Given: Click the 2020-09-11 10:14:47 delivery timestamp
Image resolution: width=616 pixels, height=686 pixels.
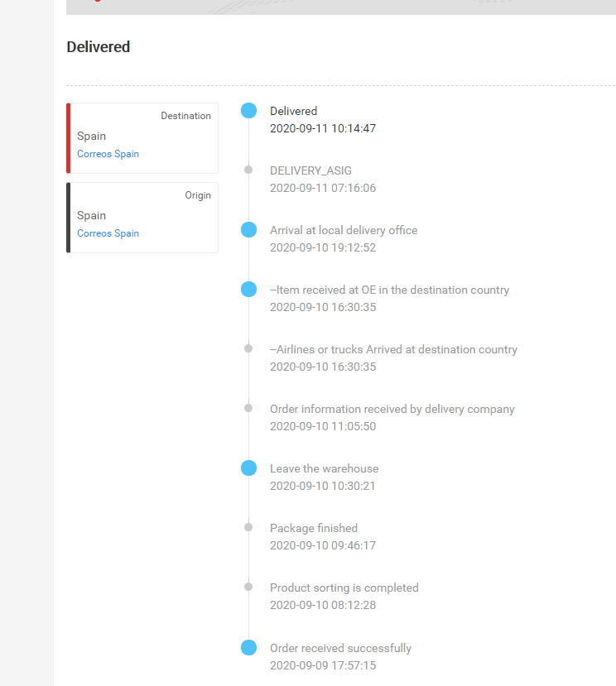Looking at the screenshot, I should tap(323, 128).
